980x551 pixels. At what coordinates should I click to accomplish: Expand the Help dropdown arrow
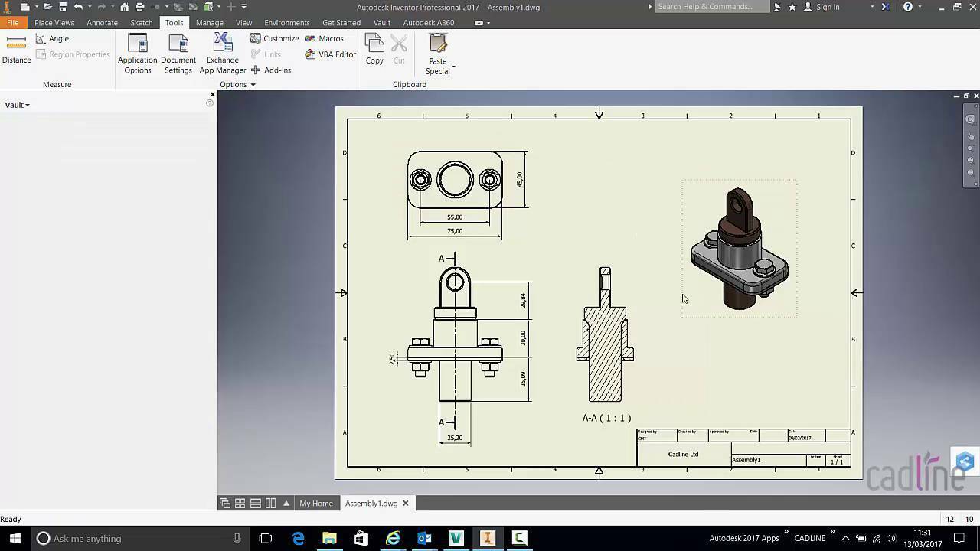[x=920, y=7]
